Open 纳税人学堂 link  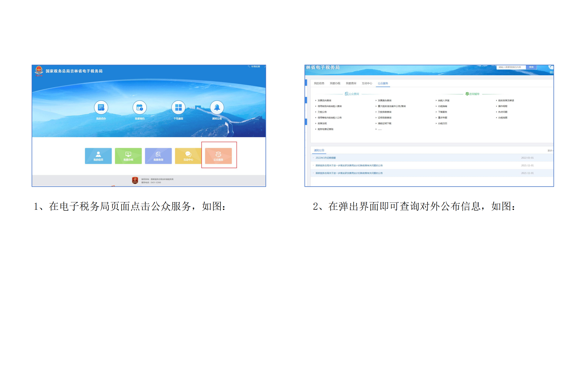point(444,100)
